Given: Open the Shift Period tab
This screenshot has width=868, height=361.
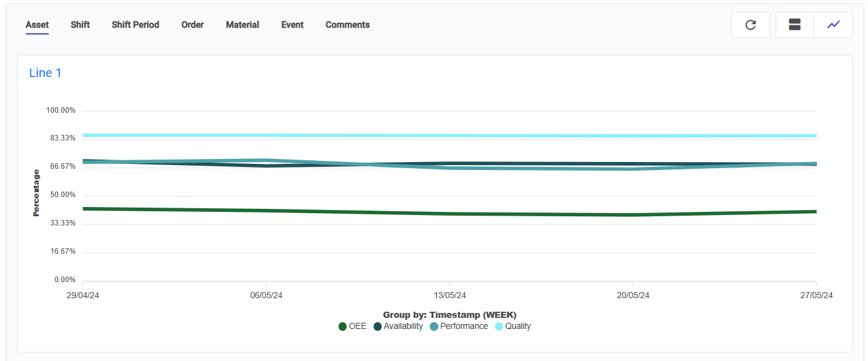Looking at the screenshot, I should click(135, 25).
